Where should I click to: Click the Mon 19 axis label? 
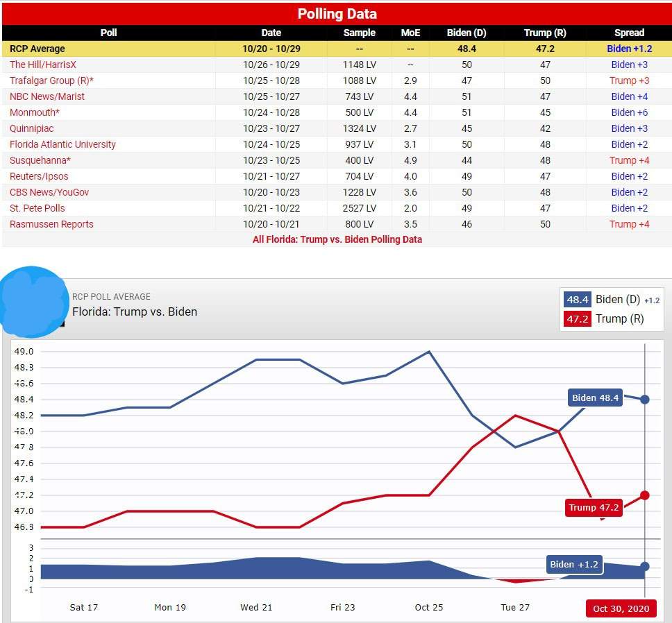pyautogui.click(x=170, y=607)
